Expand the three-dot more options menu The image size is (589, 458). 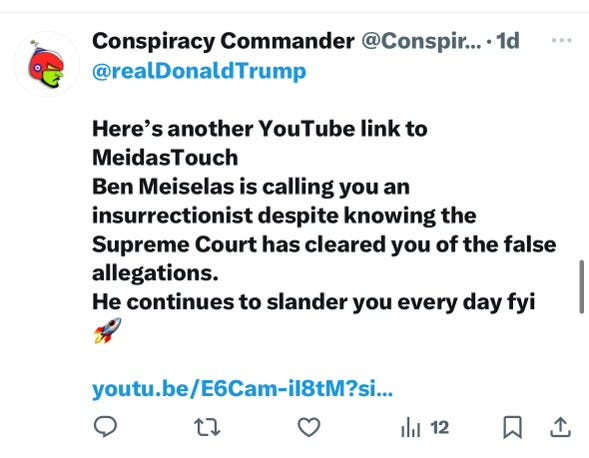[x=562, y=40]
